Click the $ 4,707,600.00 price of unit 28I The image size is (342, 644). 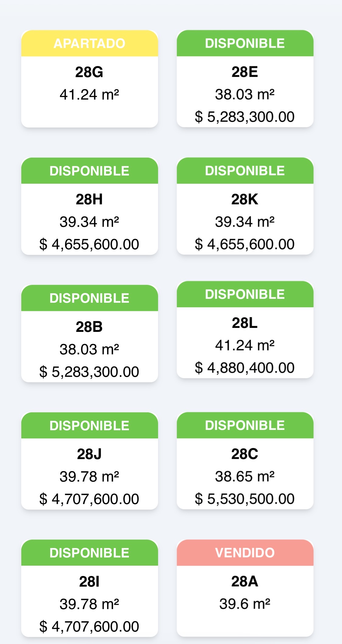[89, 626]
